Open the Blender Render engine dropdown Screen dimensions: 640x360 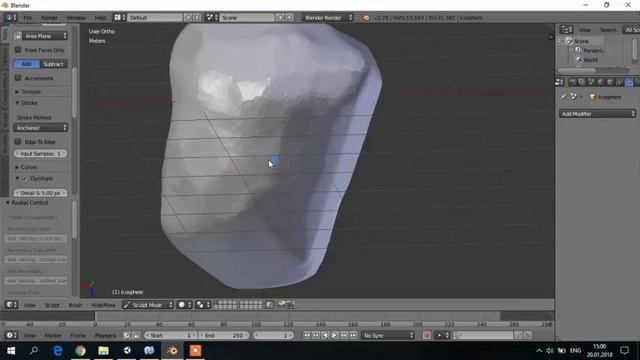click(327, 18)
